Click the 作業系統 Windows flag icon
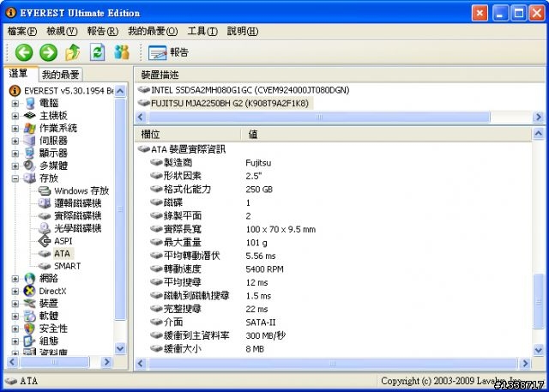This screenshot has height=392, width=549. click(30, 129)
